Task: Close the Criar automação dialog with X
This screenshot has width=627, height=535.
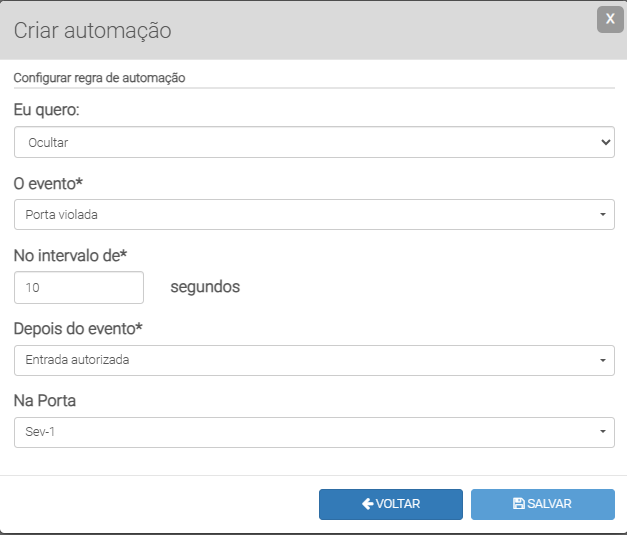Action: click(x=610, y=19)
